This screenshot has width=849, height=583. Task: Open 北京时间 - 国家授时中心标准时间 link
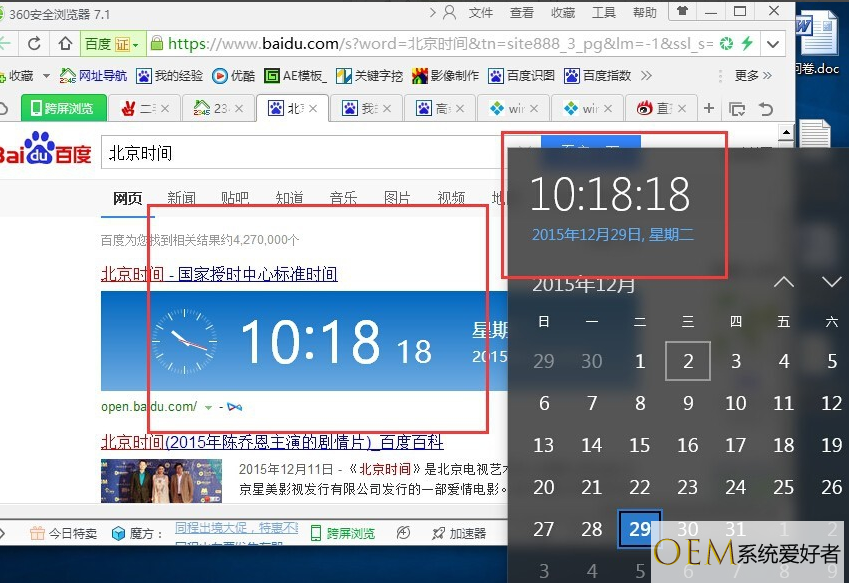point(219,274)
